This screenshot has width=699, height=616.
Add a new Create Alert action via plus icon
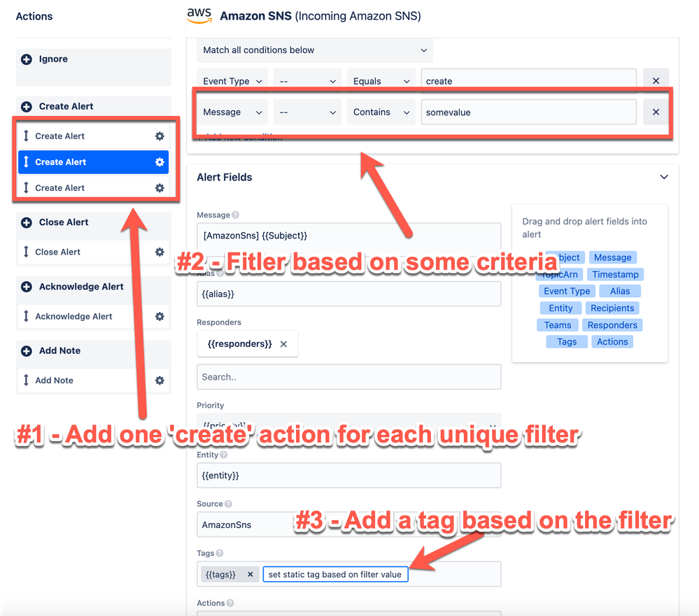[27, 106]
